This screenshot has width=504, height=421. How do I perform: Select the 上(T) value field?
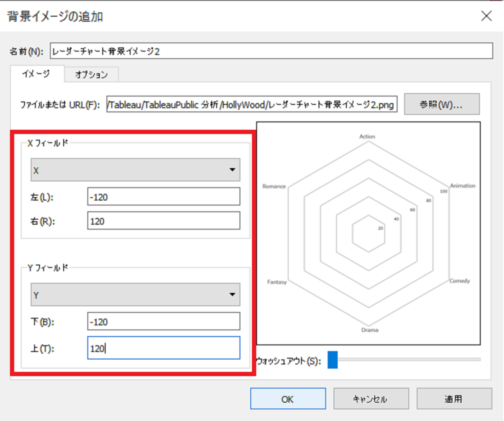[163, 348]
